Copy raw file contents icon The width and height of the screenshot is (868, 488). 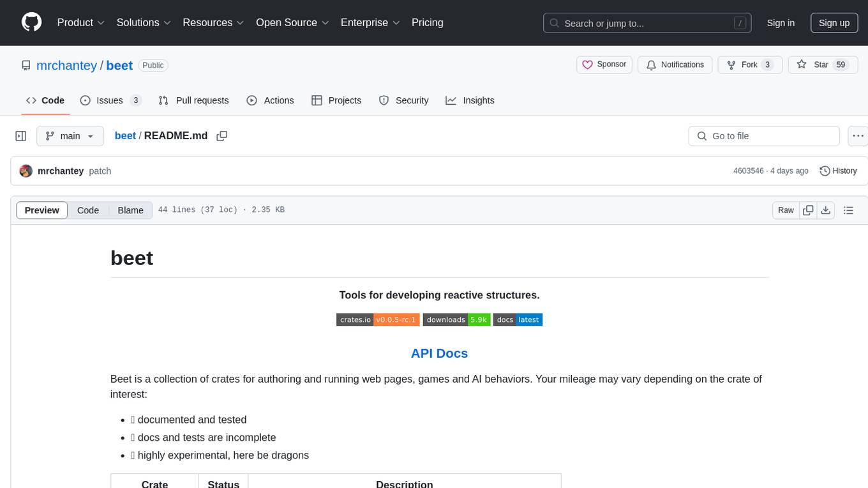tap(808, 210)
